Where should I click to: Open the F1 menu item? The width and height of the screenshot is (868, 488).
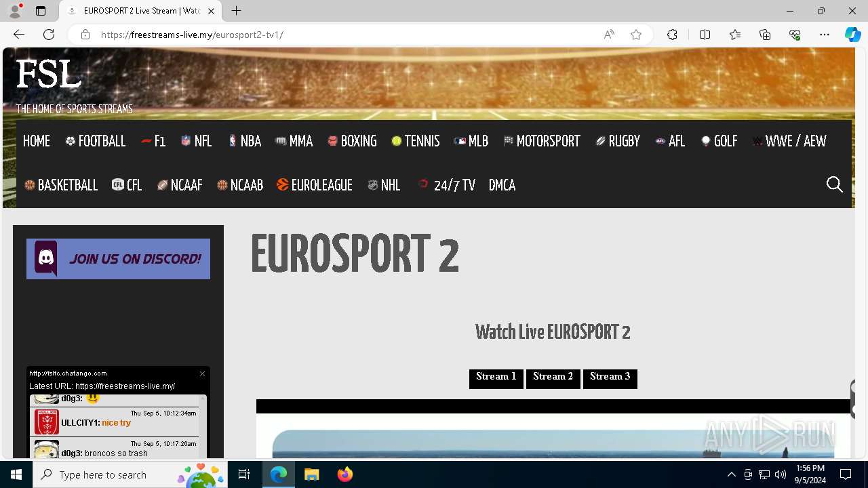pyautogui.click(x=153, y=141)
